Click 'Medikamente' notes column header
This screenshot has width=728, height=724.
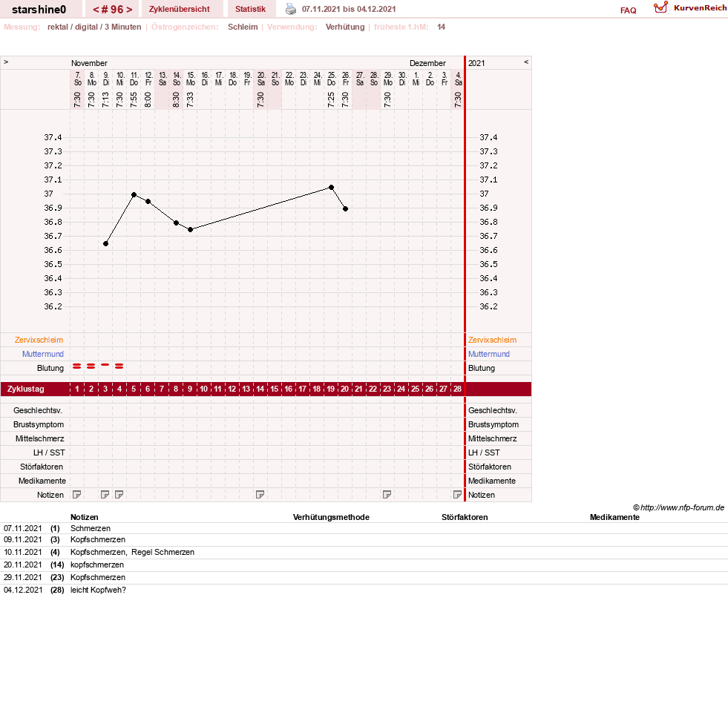pos(614,517)
